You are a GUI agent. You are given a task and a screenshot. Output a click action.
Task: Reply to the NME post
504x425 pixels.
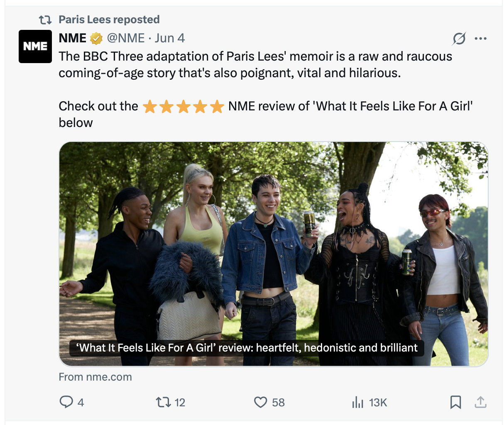[66, 402]
